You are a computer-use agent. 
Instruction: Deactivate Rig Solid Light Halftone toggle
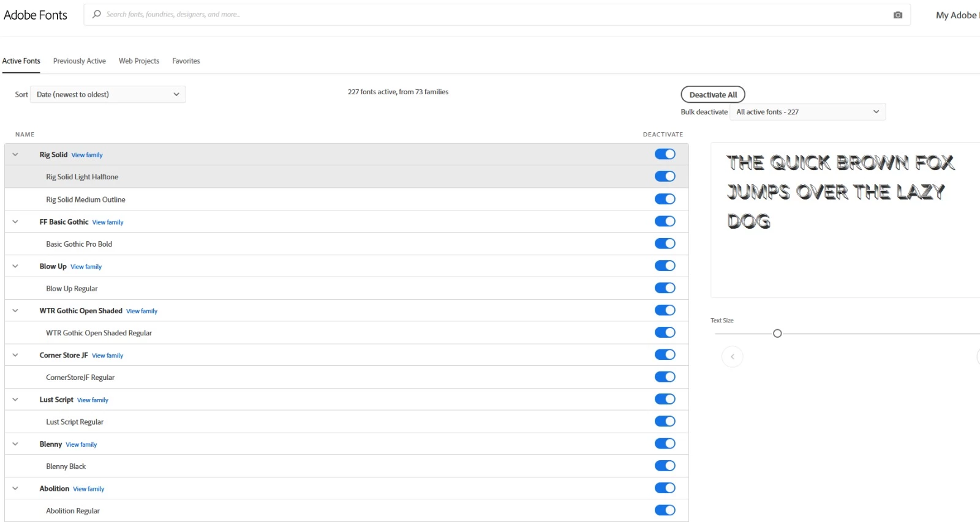(x=665, y=176)
